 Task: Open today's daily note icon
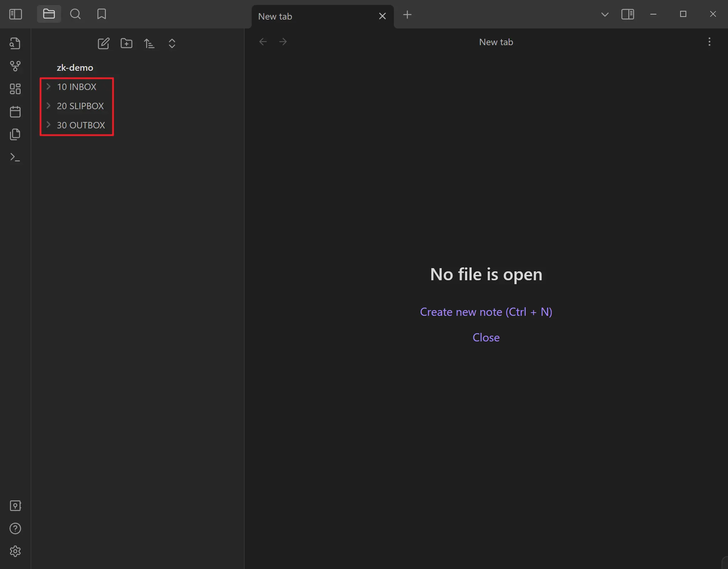[x=15, y=112]
